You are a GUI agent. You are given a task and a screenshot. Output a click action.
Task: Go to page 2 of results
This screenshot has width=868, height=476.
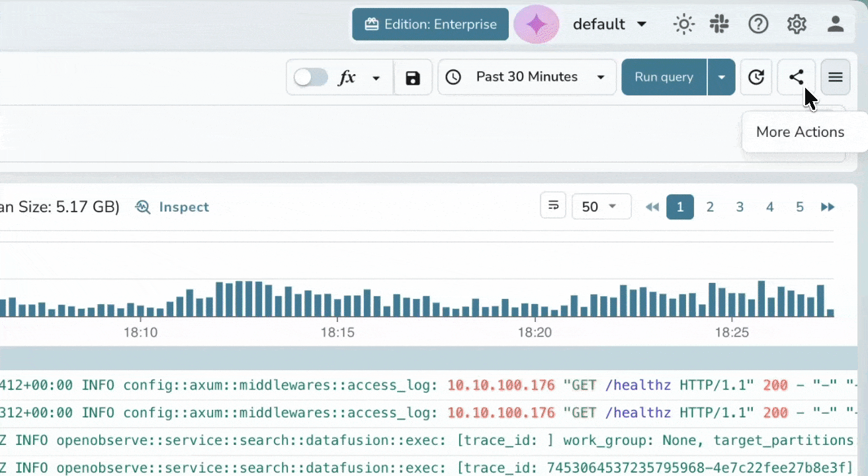pos(710,207)
